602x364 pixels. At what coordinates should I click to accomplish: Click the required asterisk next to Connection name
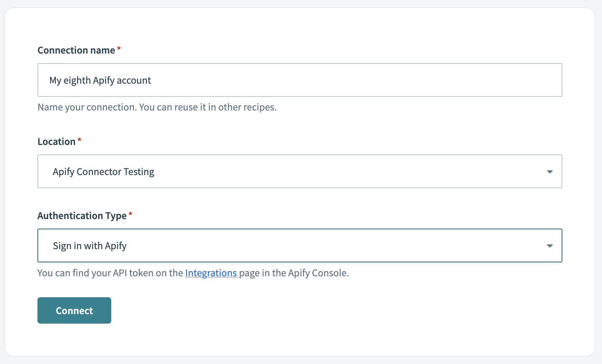119,48
